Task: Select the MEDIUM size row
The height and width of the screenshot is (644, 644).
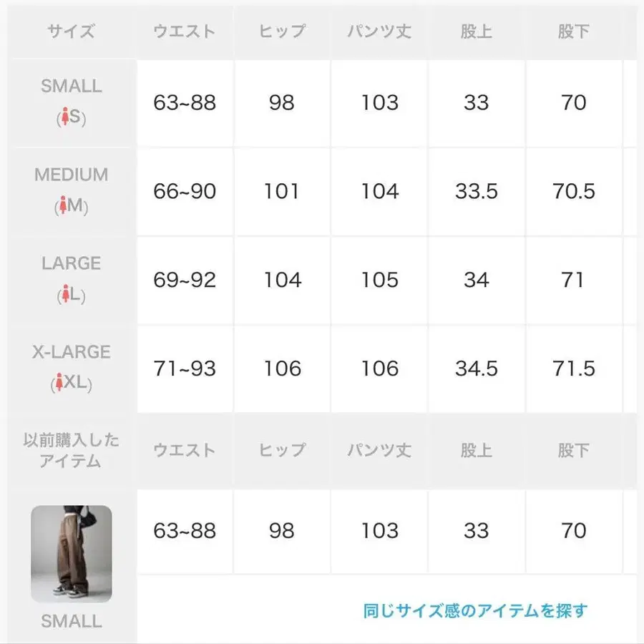Action: (x=322, y=191)
